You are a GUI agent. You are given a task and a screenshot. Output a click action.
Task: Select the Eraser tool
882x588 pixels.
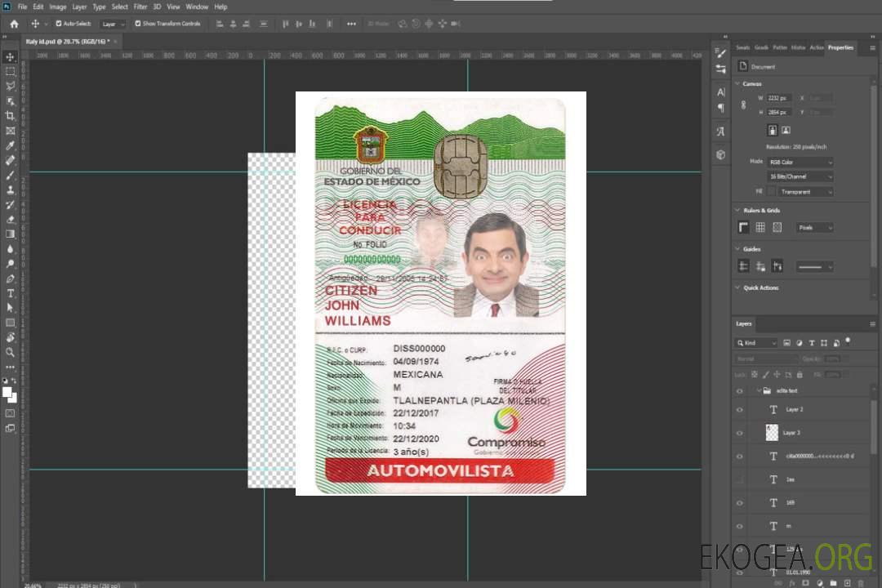tap(10, 220)
